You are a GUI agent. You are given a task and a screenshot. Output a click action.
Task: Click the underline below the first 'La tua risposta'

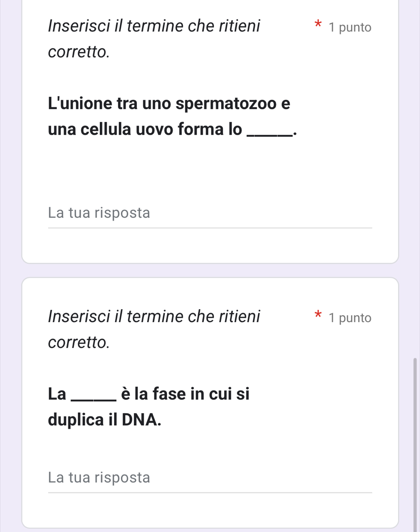210,228
